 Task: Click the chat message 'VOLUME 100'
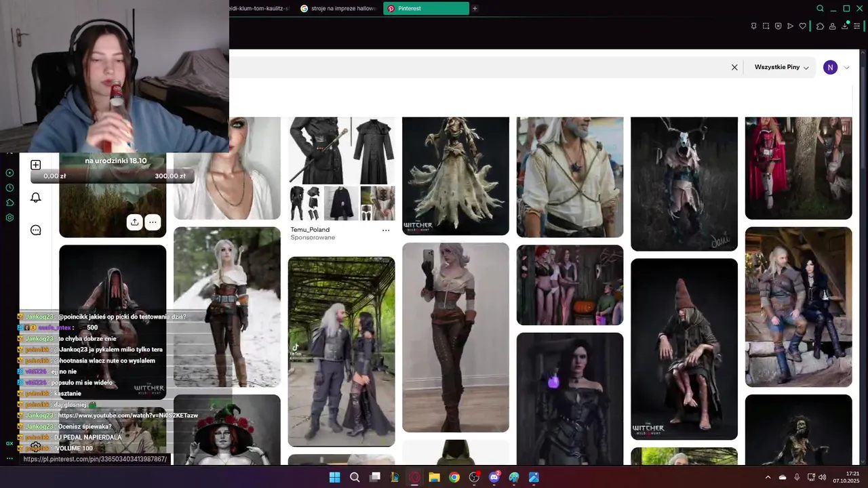click(73, 449)
